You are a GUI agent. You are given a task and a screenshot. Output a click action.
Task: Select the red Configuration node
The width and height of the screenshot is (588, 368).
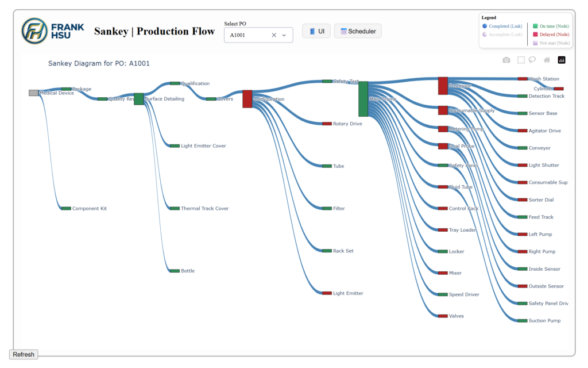pyautogui.click(x=247, y=99)
